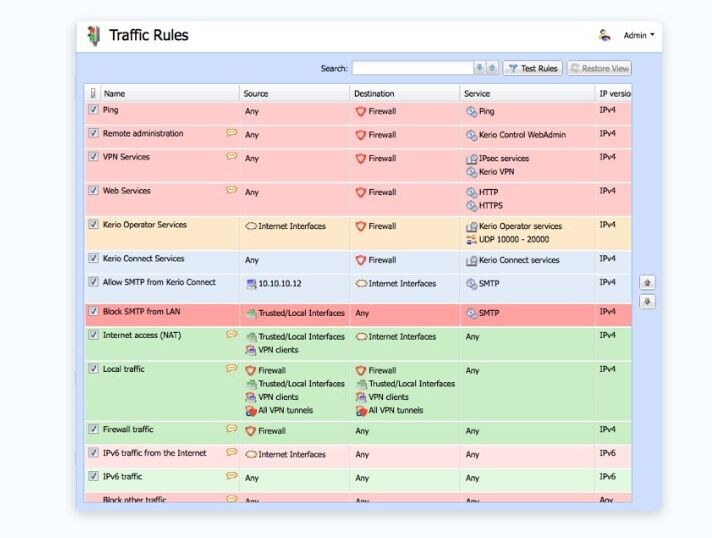Click comment bubble for Internet access (NAT)
This screenshot has height=538, width=712.
231,335
